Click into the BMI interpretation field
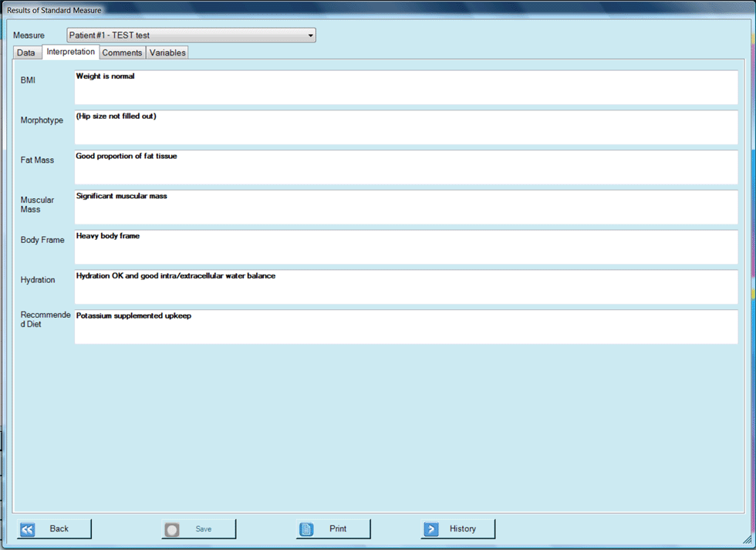The height and width of the screenshot is (550, 756). point(406,87)
